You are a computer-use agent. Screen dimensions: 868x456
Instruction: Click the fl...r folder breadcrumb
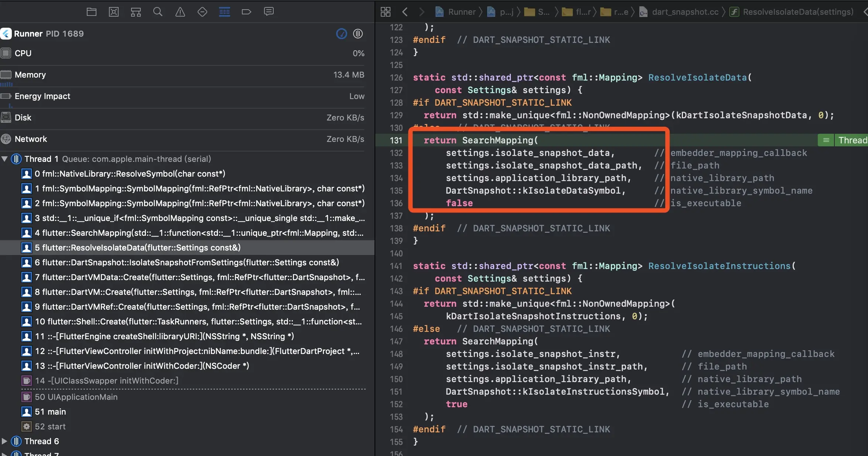(576, 12)
